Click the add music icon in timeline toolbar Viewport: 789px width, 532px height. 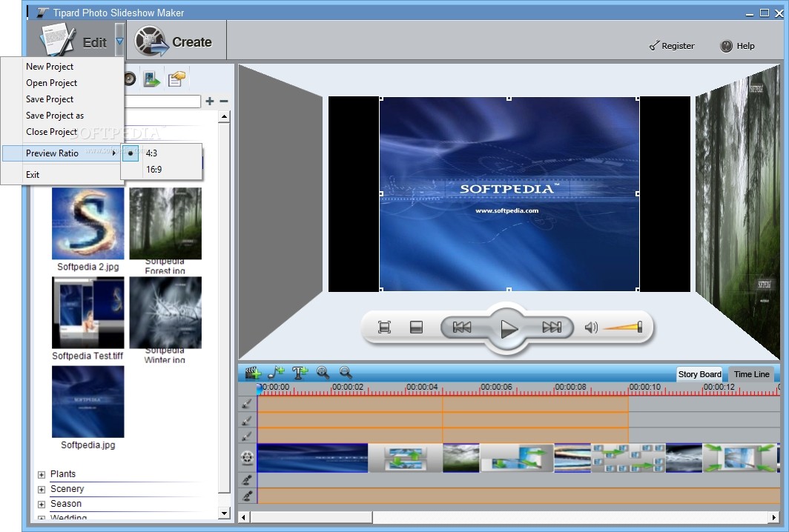(x=276, y=373)
